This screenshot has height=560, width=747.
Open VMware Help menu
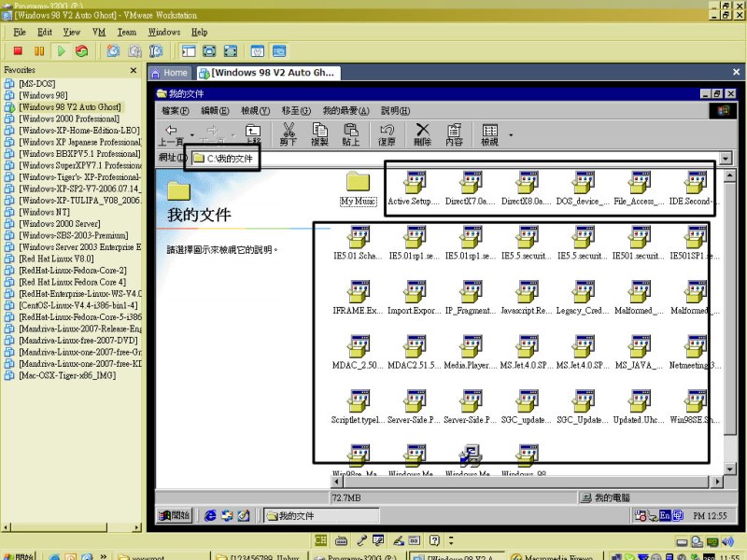[199, 33]
